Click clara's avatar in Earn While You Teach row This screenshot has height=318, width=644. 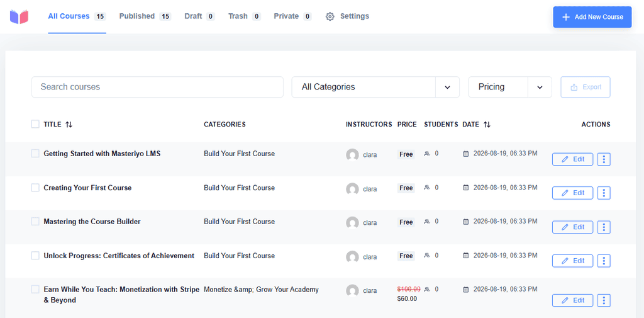[352, 291]
